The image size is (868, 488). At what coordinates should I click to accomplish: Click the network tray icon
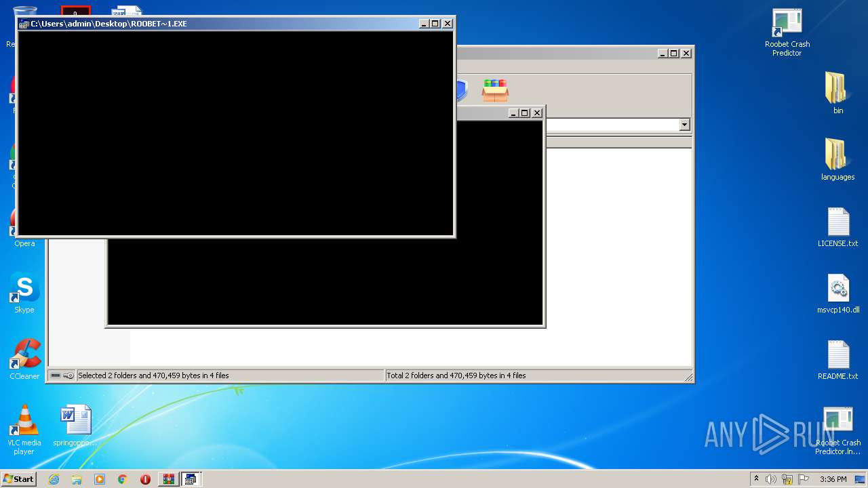point(787,479)
